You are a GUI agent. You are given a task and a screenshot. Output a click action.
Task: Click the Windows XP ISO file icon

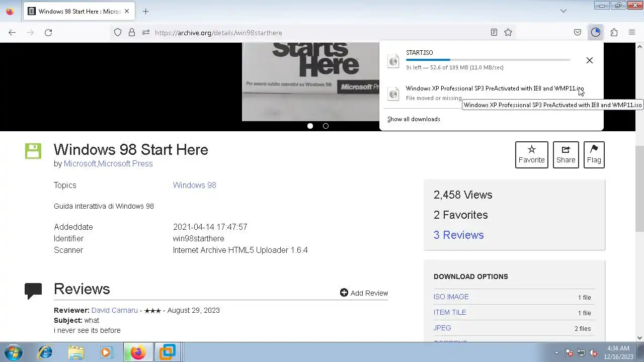[393, 94]
